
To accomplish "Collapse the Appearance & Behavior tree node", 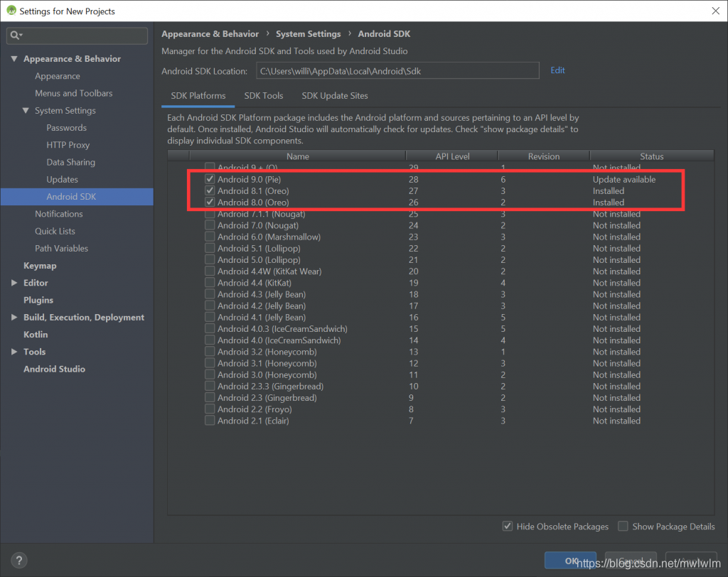I will click(x=14, y=58).
